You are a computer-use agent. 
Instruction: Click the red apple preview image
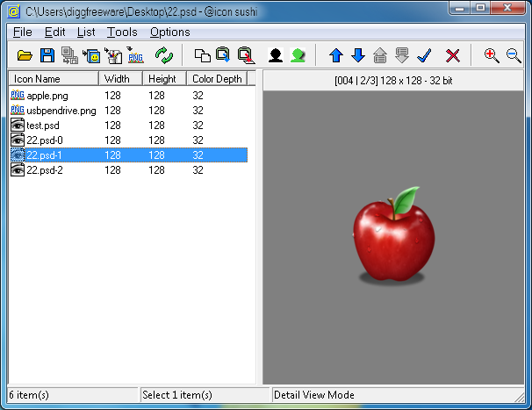(393, 235)
